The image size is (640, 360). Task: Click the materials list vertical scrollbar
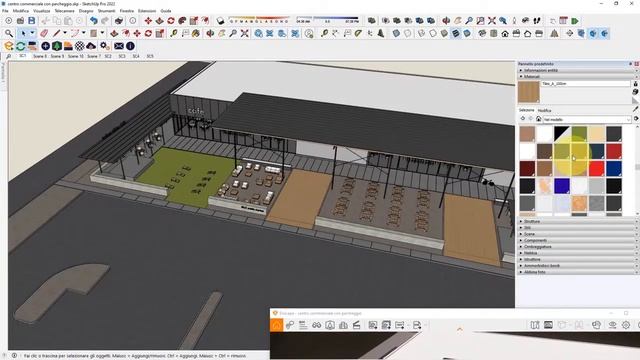[637, 170]
